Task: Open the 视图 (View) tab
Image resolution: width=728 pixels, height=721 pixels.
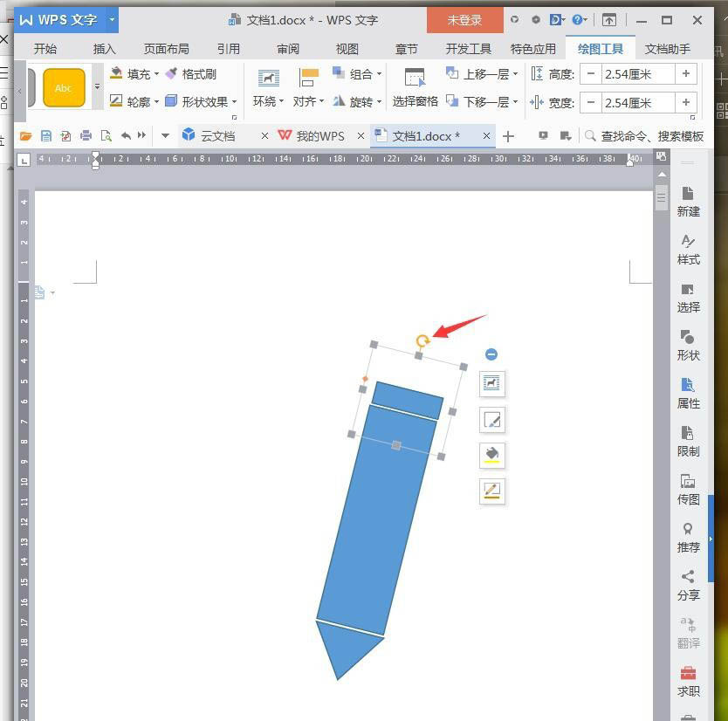Action: coord(347,49)
